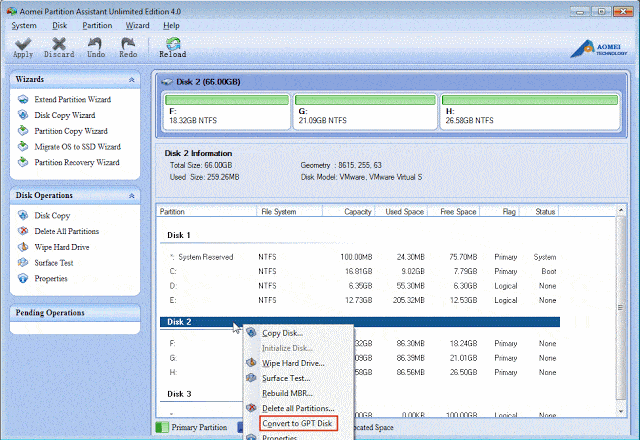Screen dimensions: 640x440
Task: Click the Apply checkmark toolbar icon
Action: point(23,44)
